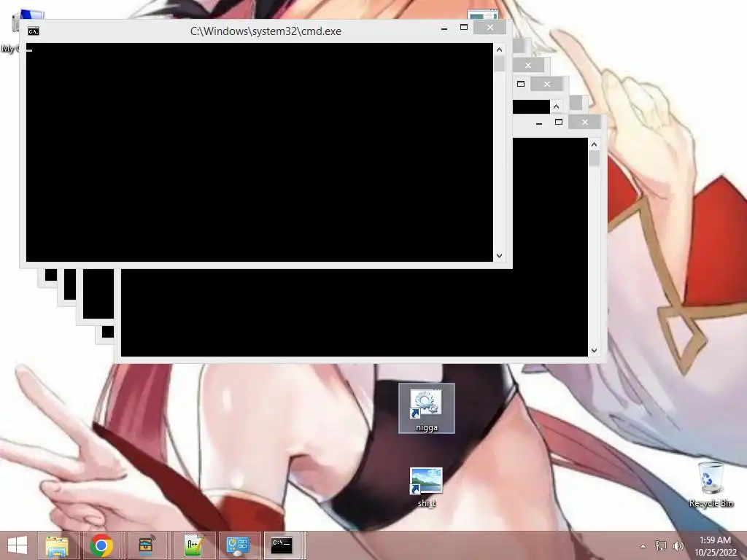
Task: Click scroll down arrow in front cmd window
Action: [x=499, y=256]
